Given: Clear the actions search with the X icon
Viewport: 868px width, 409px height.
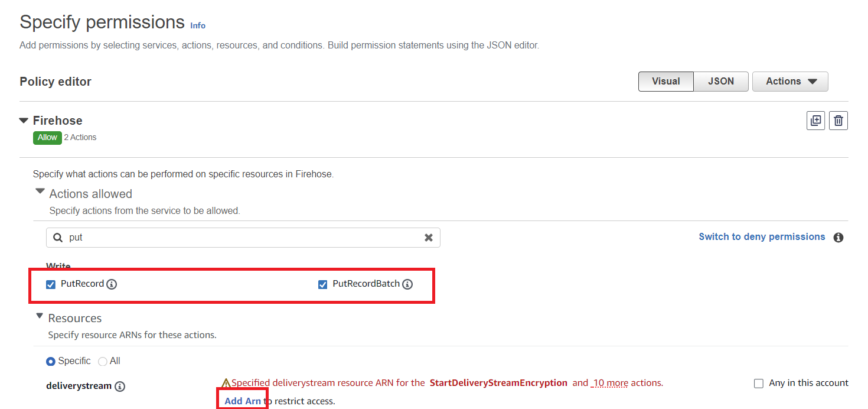Looking at the screenshot, I should pyautogui.click(x=429, y=238).
